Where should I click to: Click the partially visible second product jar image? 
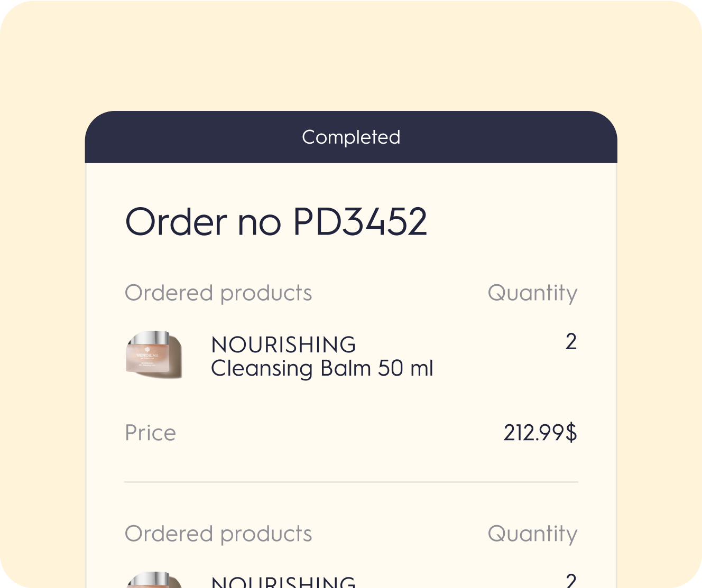coord(154,580)
